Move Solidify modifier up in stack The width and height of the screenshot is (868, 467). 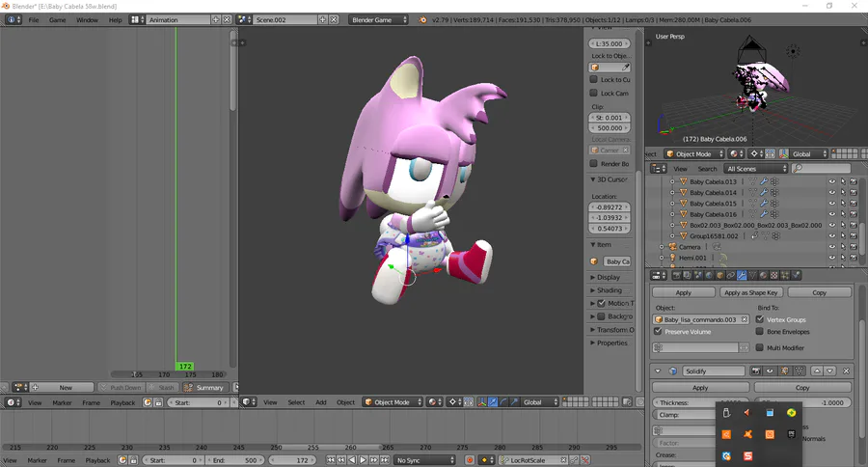click(817, 371)
